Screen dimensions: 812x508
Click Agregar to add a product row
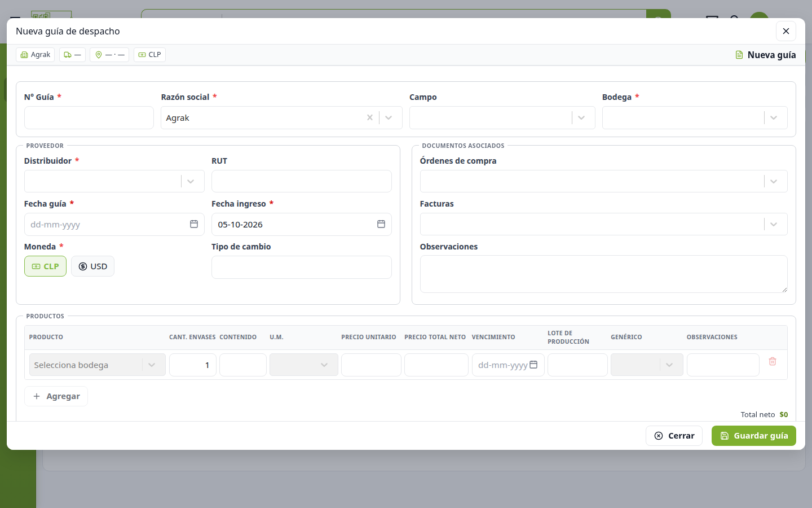coord(56,396)
